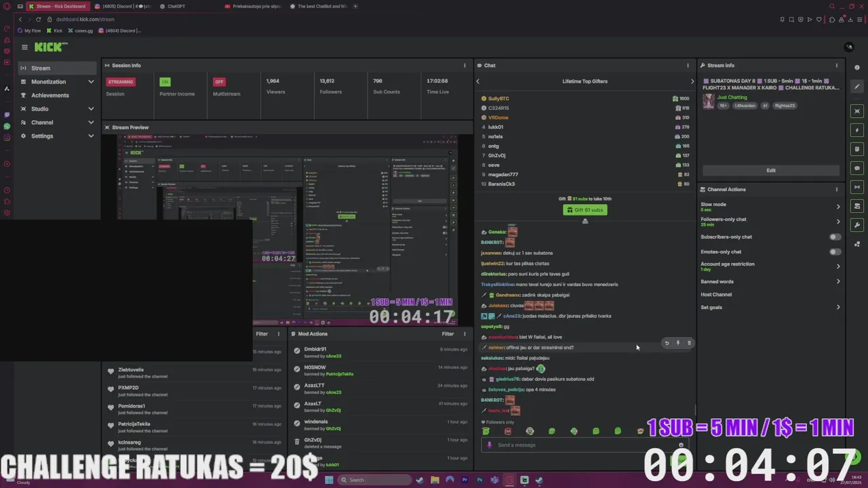Pin the hovered nahher chat message
This screenshot has width=868, height=488.
677,343
